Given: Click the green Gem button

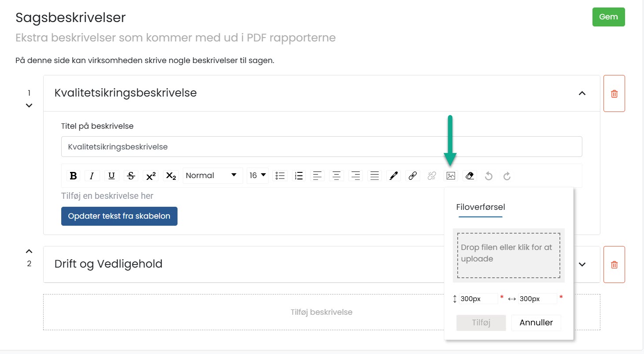Looking at the screenshot, I should [608, 17].
